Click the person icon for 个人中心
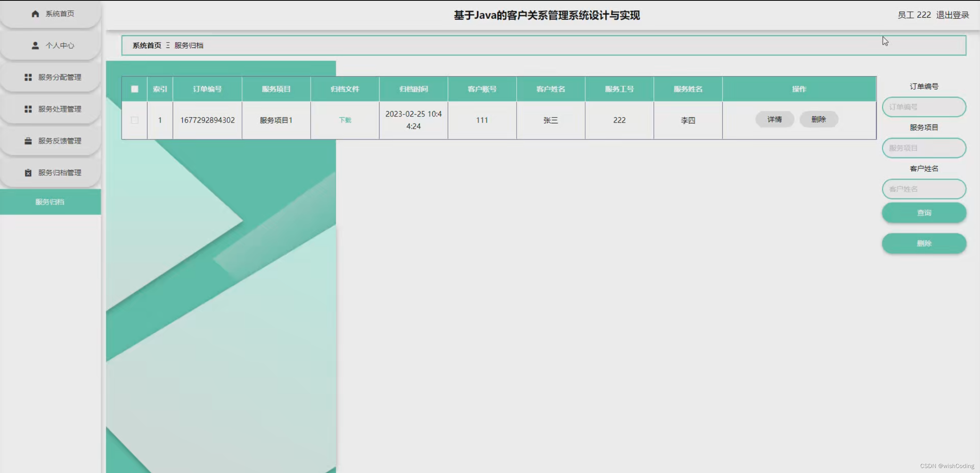 [35, 46]
